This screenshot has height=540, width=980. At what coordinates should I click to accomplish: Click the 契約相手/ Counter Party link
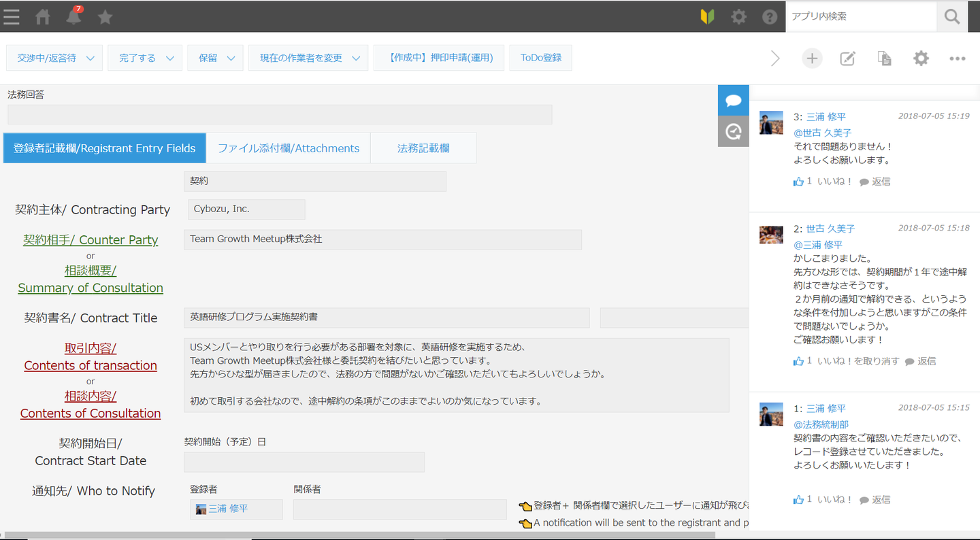[x=91, y=240]
